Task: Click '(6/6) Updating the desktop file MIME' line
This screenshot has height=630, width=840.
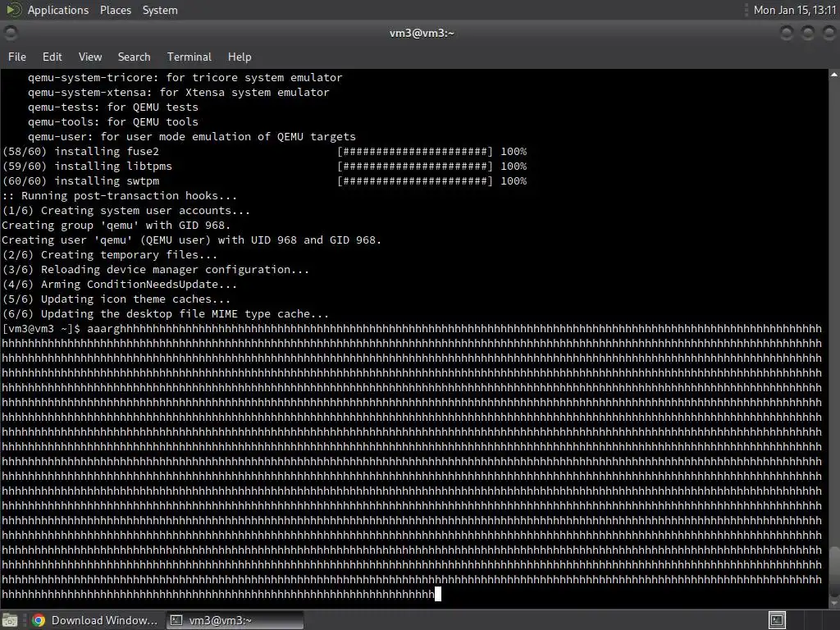Action: (166, 314)
